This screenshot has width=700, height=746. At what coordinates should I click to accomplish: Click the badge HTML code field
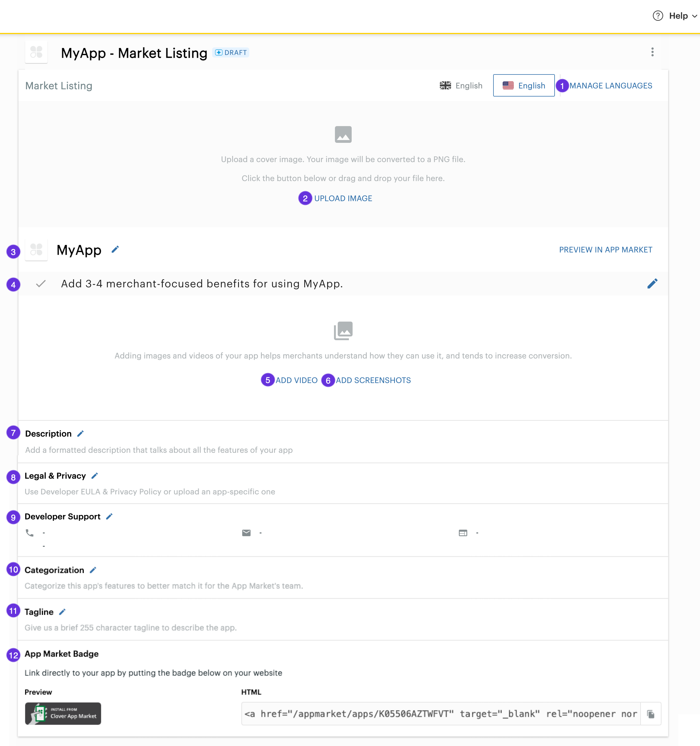(441, 714)
